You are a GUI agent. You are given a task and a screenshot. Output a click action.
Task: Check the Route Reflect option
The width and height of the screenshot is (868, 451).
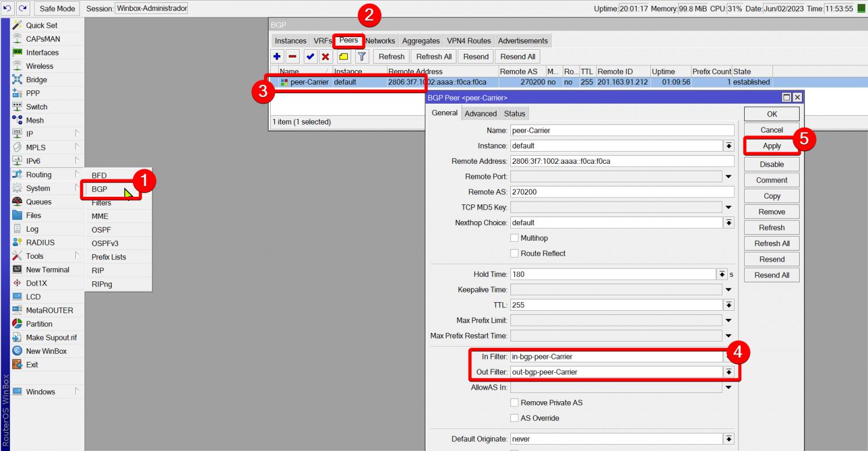coord(514,254)
